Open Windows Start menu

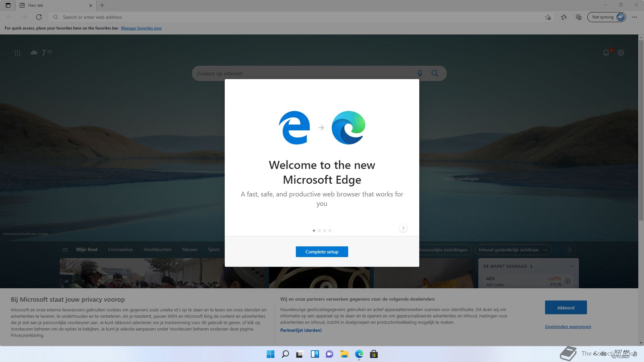pyautogui.click(x=270, y=354)
